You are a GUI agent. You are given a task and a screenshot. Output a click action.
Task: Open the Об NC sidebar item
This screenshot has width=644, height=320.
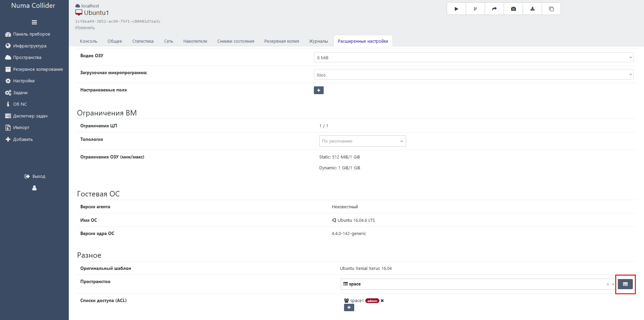16,104
